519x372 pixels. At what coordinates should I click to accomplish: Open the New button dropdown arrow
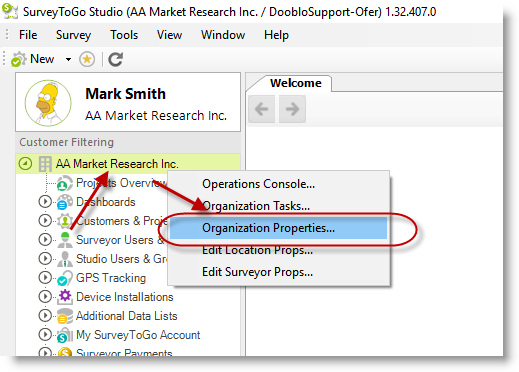[68, 59]
